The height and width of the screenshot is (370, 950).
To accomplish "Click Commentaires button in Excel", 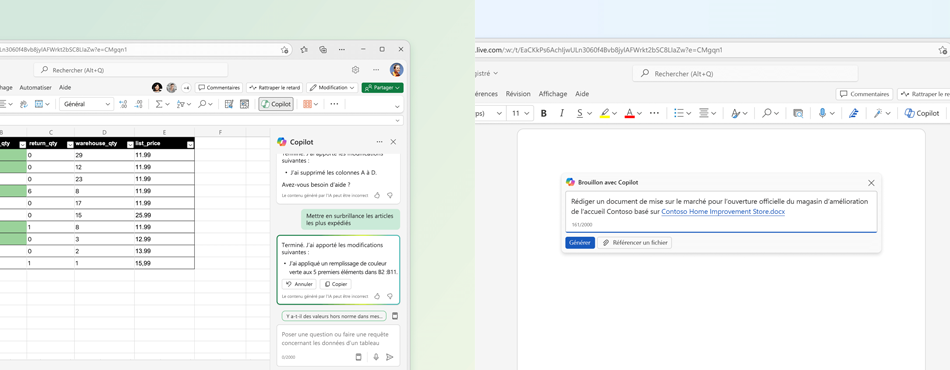I will tap(219, 88).
